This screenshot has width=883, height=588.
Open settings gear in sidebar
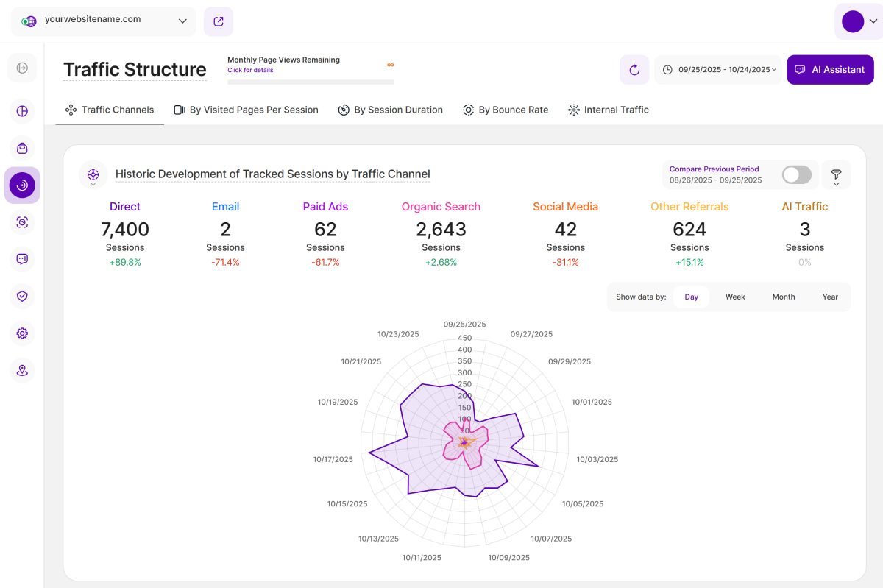[22, 333]
